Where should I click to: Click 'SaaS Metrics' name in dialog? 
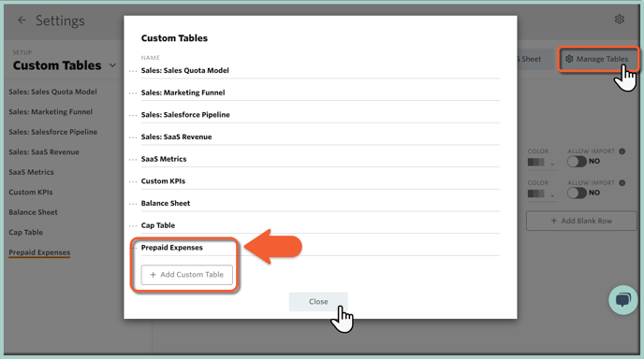164,159
